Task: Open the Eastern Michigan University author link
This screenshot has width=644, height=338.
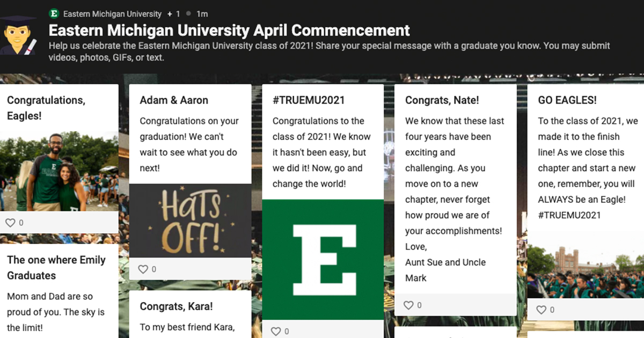Action: (x=112, y=13)
